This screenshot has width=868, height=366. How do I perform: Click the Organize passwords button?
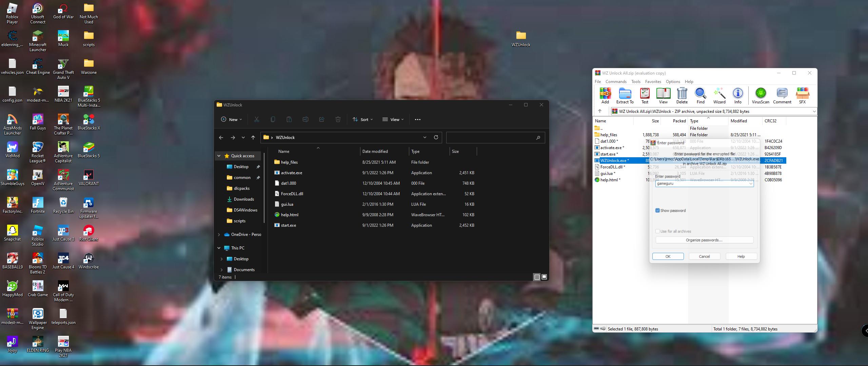click(704, 240)
